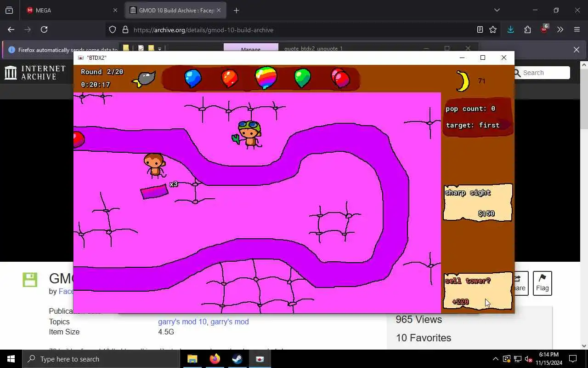This screenshot has height=368, width=588.
Task: Buy the sharp sight upgrade for $150
Action: 477,202
